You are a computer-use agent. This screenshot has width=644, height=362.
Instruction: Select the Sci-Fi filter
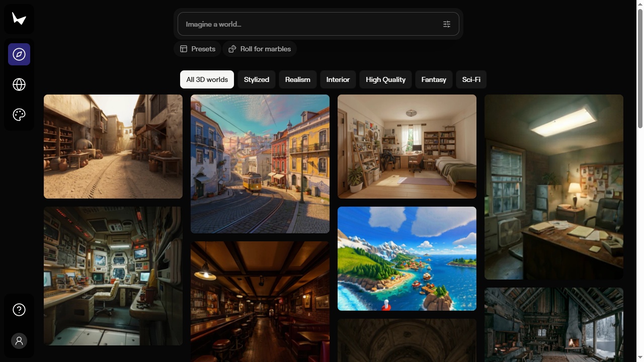(x=471, y=79)
